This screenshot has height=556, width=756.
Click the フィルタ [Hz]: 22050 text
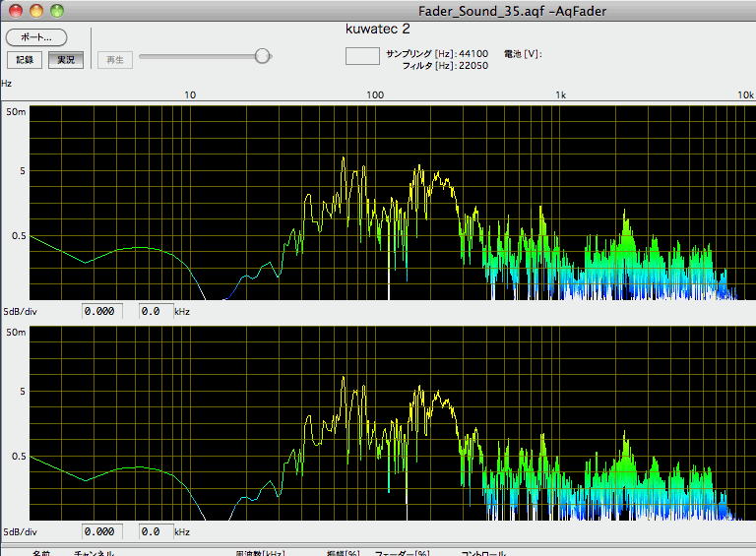445,66
